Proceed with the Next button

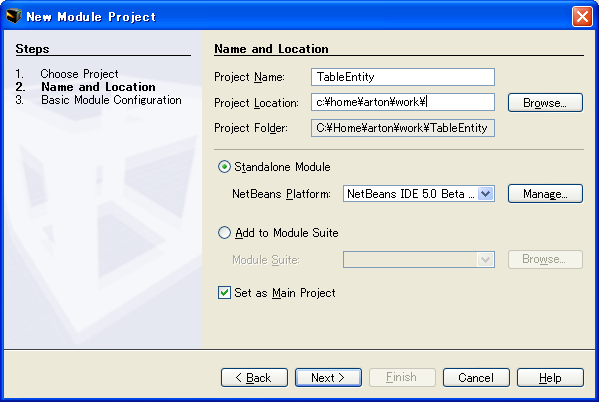click(x=328, y=378)
